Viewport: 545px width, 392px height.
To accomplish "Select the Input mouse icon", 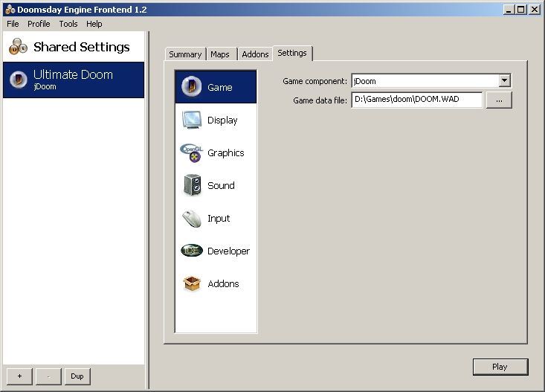I will click(192, 219).
